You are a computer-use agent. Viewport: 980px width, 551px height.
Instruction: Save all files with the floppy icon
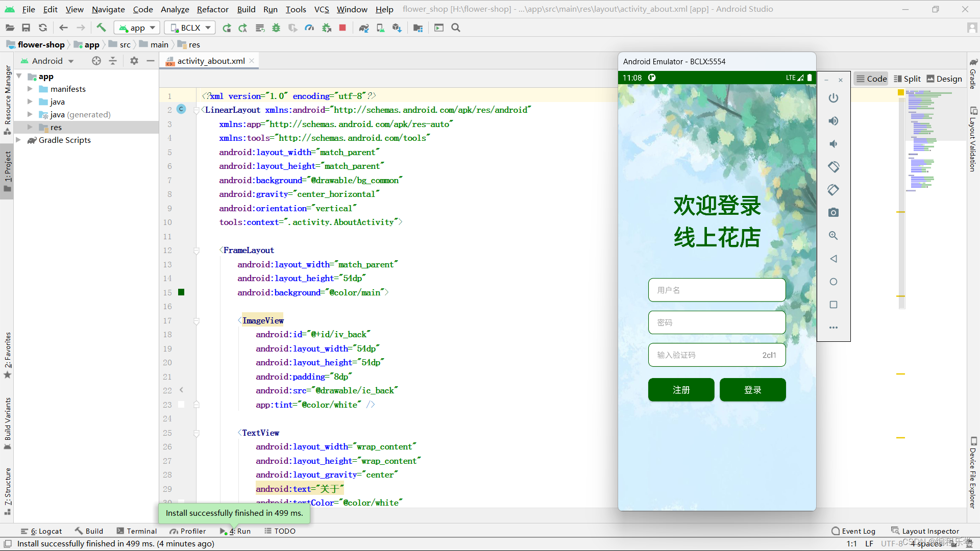pyautogui.click(x=26, y=28)
